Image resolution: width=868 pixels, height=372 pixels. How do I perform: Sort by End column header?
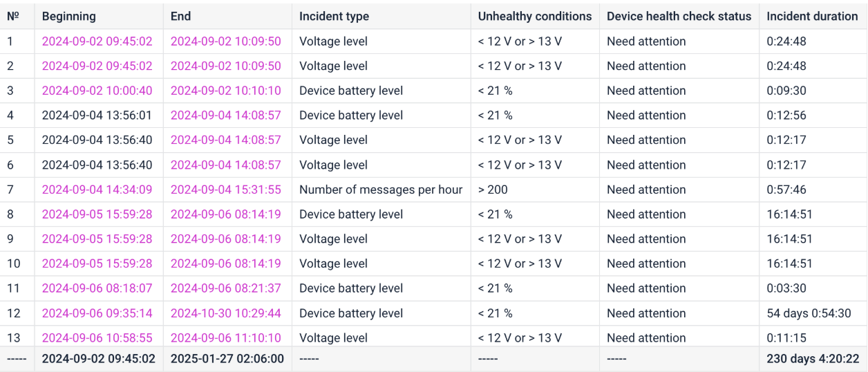181,16
